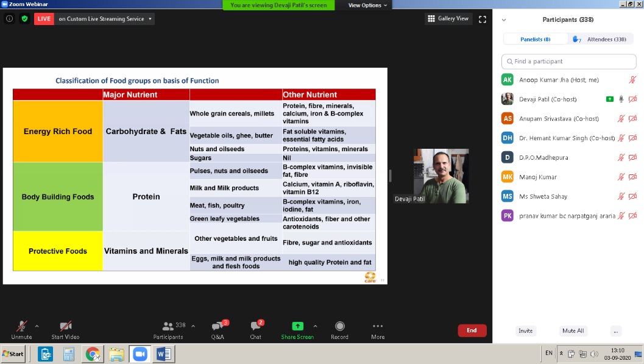Image resolution: width=644 pixels, height=364 pixels.
Task: Open the More options icon
Action: [378, 327]
